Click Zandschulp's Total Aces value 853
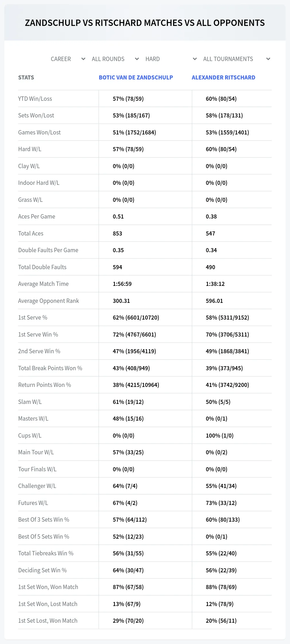290x644 pixels. point(117,233)
